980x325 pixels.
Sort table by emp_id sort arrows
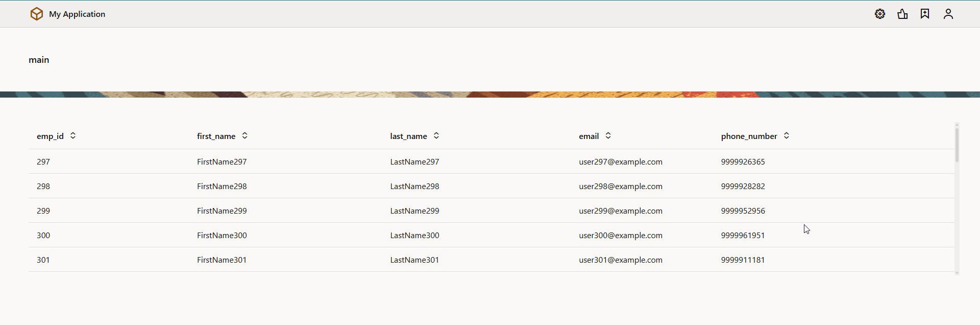coord(73,135)
